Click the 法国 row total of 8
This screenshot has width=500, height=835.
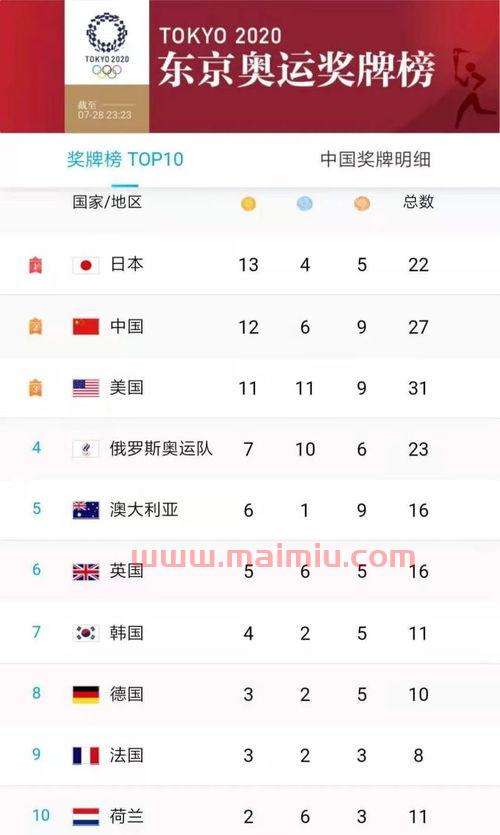point(418,755)
